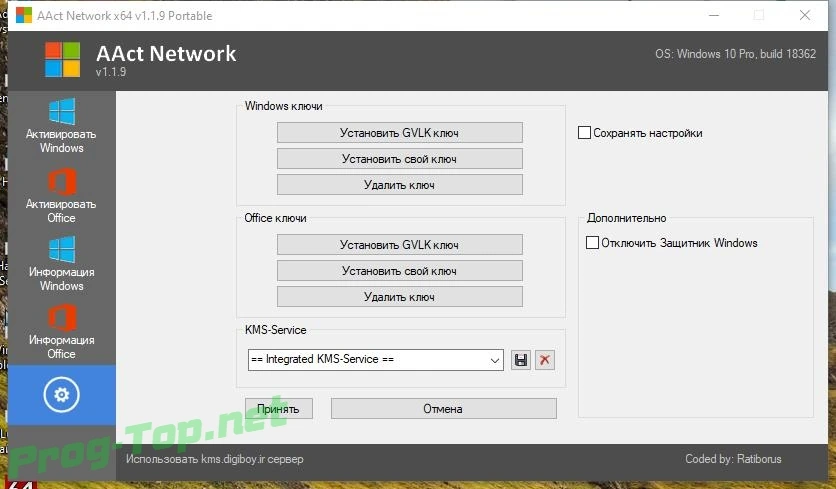Click the v1.1.9 version label
The height and width of the screenshot is (489, 836).
coord(111,72)
